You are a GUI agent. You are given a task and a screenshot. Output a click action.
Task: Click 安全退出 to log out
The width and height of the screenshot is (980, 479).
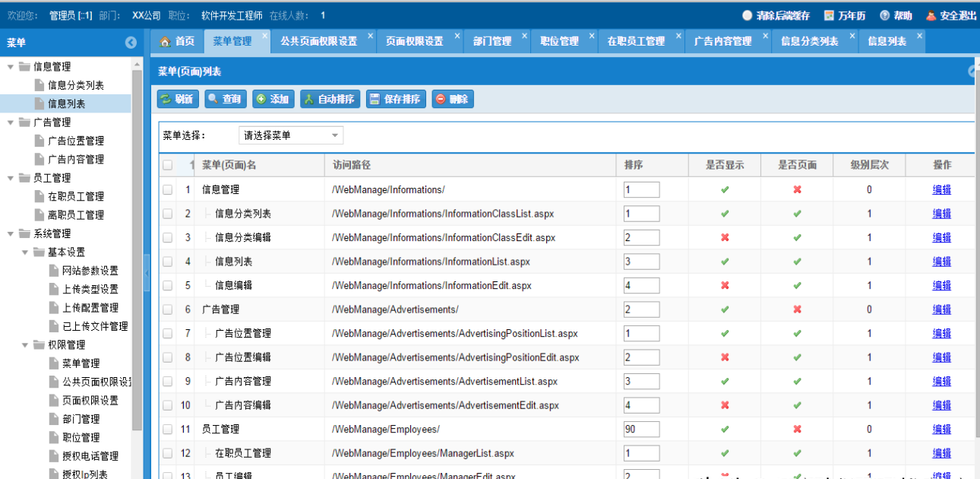click(951, 16)
